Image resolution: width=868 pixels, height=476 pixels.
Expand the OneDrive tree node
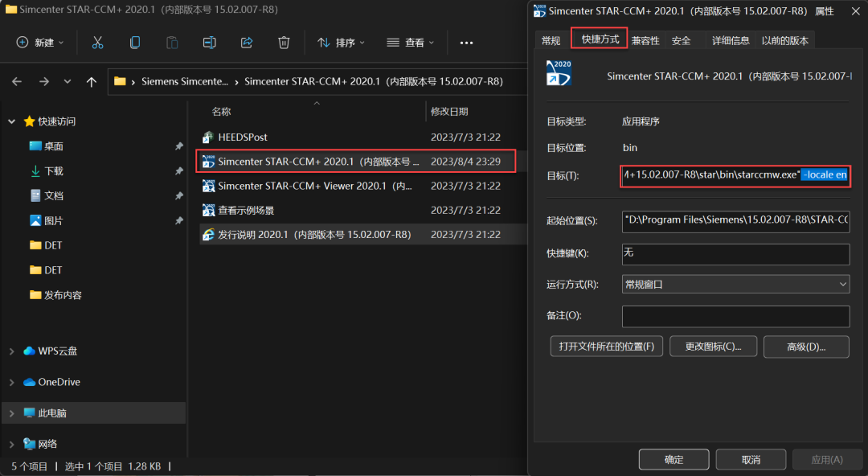(11, 383)
